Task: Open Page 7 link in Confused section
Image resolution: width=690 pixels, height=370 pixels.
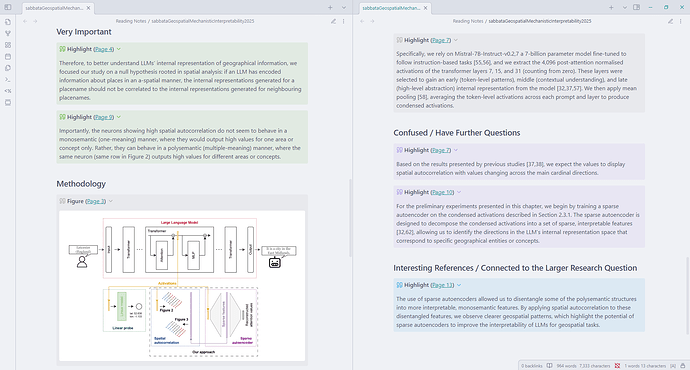Action: point(441,150)
